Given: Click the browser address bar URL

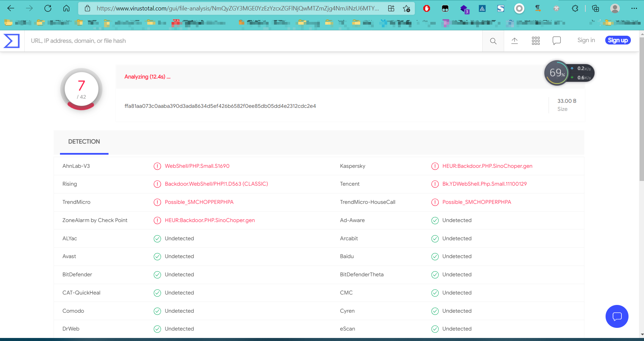Looking at the screenshot, I should click(x=238, y=8).
